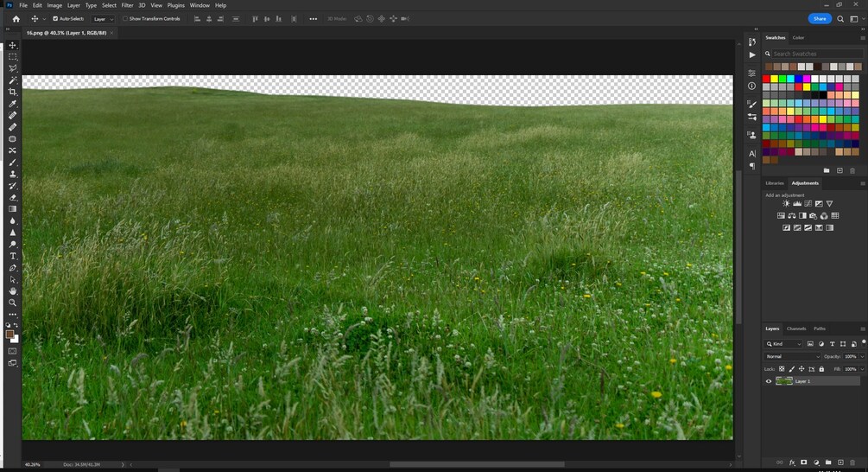
Task: Select the Move tool in the toolbar
Action: click(x=13, y=45)
